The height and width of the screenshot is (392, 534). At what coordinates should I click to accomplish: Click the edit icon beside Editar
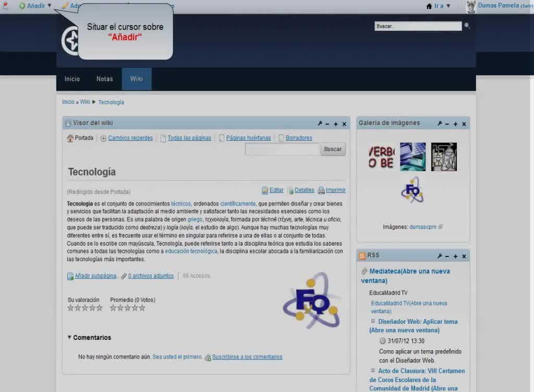click(x=265, y=191)
